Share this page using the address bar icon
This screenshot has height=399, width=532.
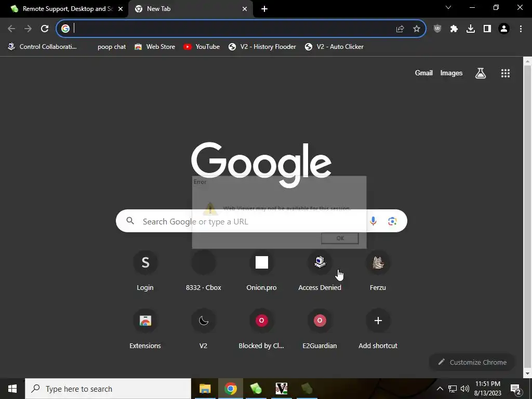[400, 29]
